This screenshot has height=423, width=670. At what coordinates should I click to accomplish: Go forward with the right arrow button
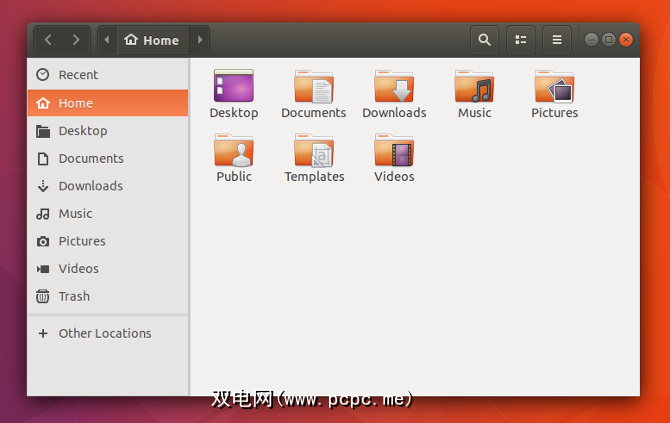coord(76,40)
